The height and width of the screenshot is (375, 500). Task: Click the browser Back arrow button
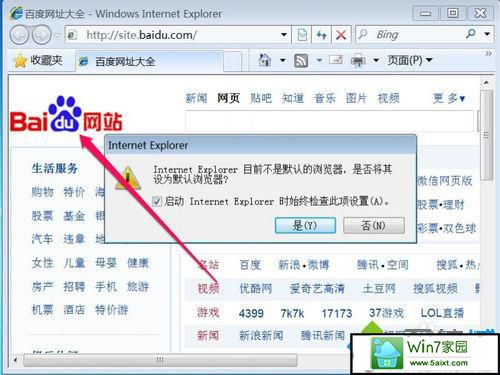(x=20, y=35)
